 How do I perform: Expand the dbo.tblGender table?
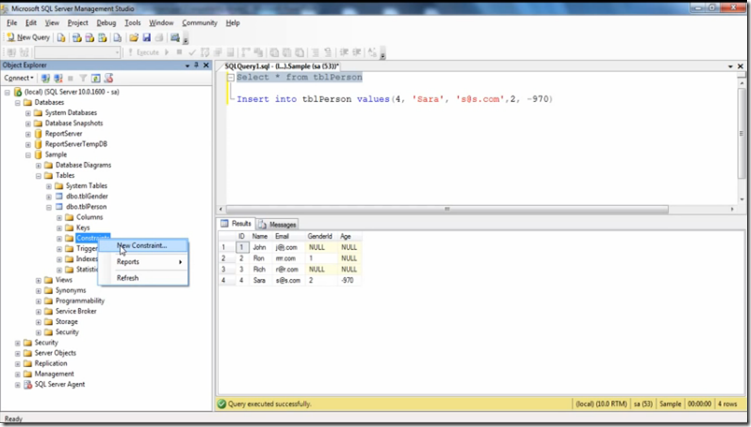[49, 196]
